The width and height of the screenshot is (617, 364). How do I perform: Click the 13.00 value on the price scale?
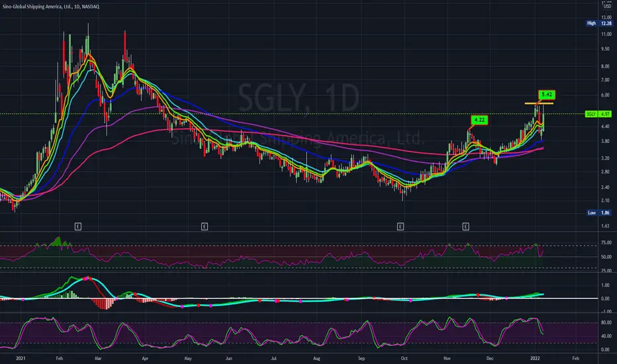(606, 17)
